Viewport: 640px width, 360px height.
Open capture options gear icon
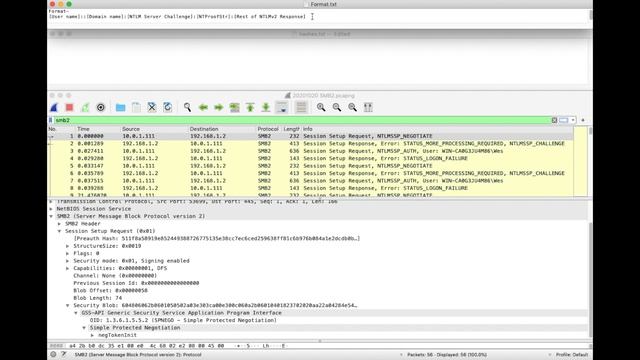pyautogui.click(x=101, y=107)
